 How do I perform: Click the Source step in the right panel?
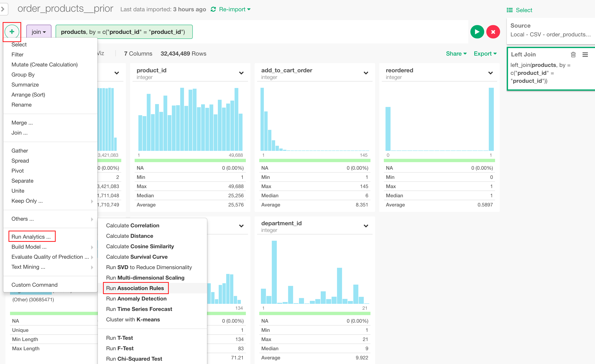(x=550, y=30)
